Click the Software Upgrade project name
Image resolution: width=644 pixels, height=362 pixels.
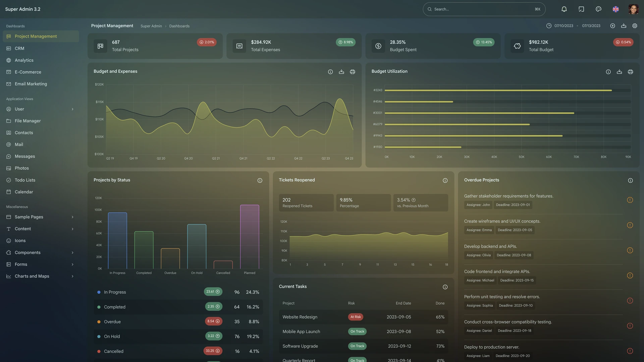click(x=300, y=346)
